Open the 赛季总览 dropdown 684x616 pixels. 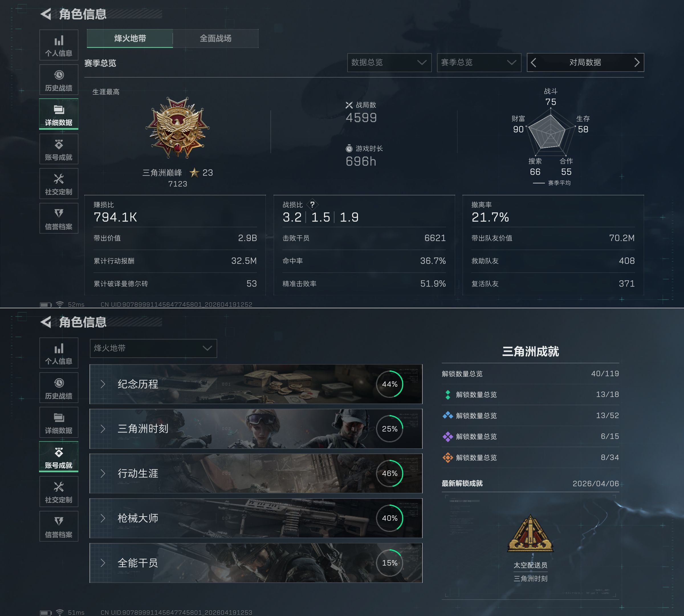click(479, 63)
